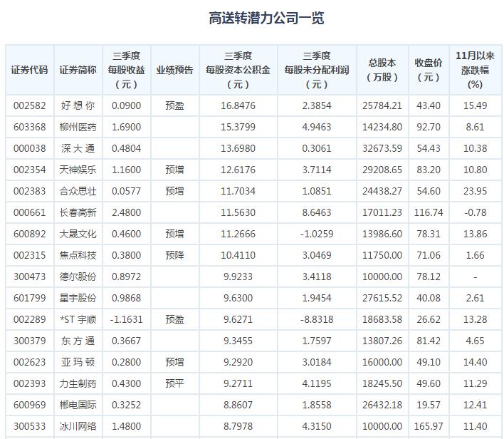This screenshot has height=439, width=504.
Task: Click the stock name 深大通
Action: point(78,148)
